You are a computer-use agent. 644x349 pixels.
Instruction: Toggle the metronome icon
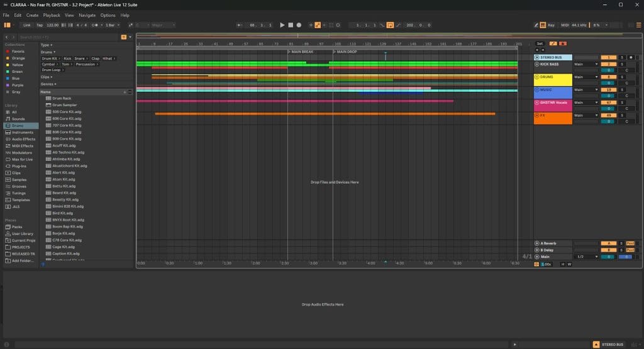[94, 25]
